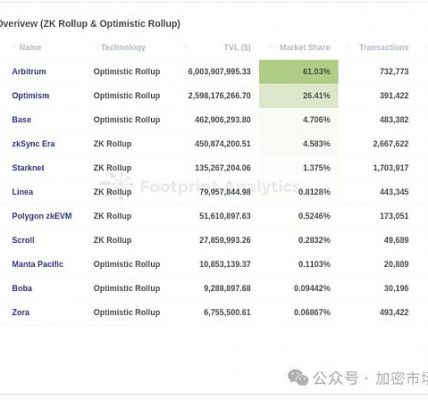Image resolution: width=428 pixels, height=400 pixels.
Task: Open the Scroll link
Action: pos(23,240)
